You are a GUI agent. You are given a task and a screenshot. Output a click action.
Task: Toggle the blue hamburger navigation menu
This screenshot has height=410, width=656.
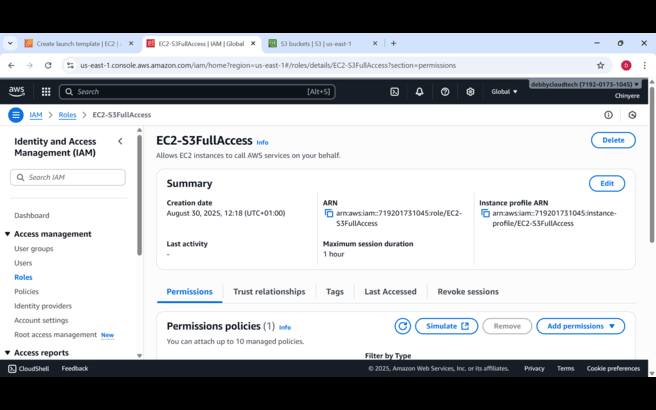16,115
